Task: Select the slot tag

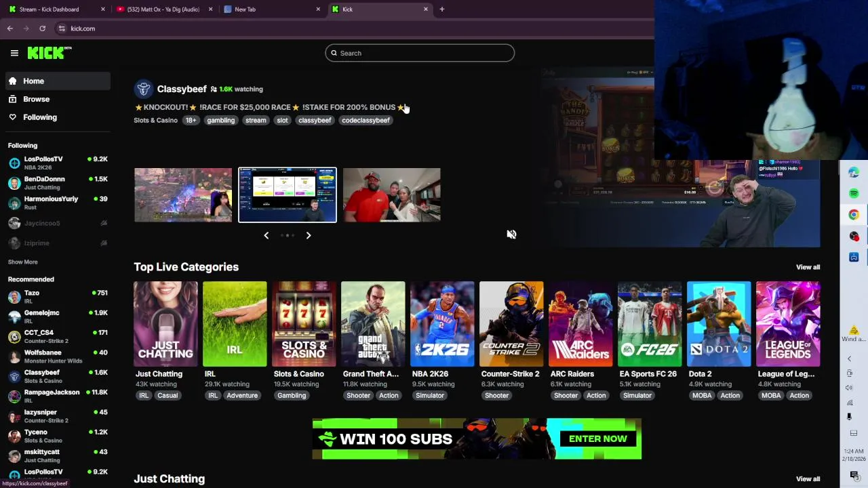Action: [282, 120]
